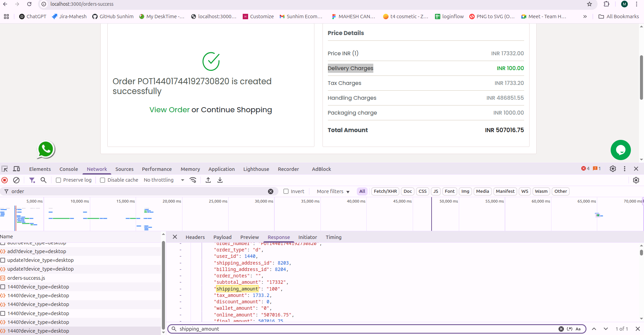Expand More filters dropdown
The image size is (644, 335).
coord(333,191)
